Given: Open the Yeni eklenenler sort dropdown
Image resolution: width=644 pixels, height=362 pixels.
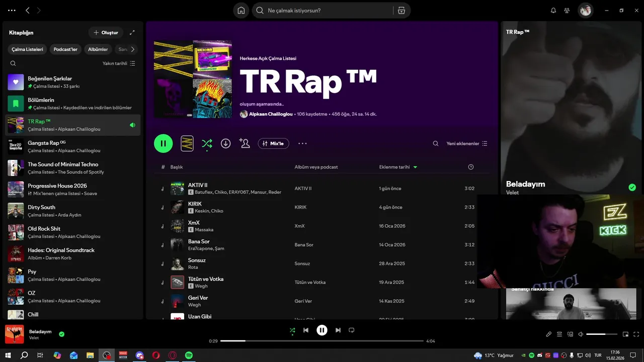Looking at the screenshot, I should [467, 143].
